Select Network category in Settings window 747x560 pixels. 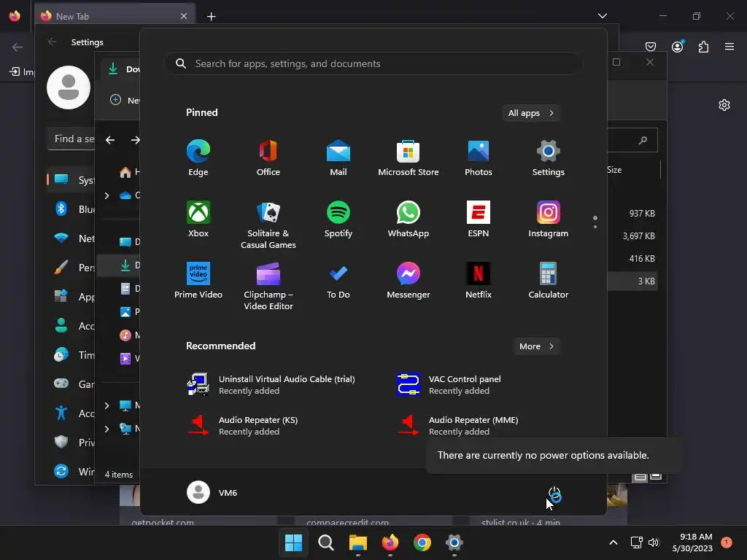point(71,238)
